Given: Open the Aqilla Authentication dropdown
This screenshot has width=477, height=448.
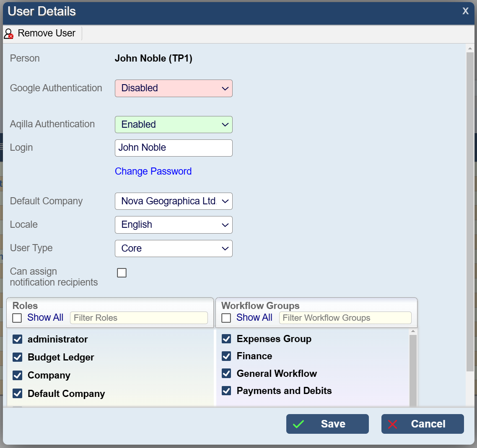Looking at the screenshot, I should click(x=174, y=124).
